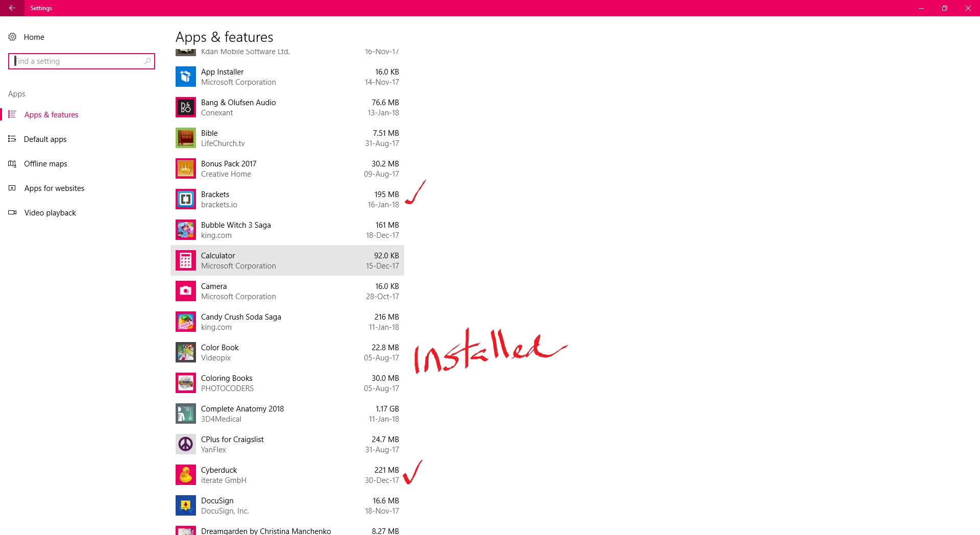Click the 1.17 GB size value
Image resolution: width=980 pixels, height=535 pixels.
click(387, 409)
